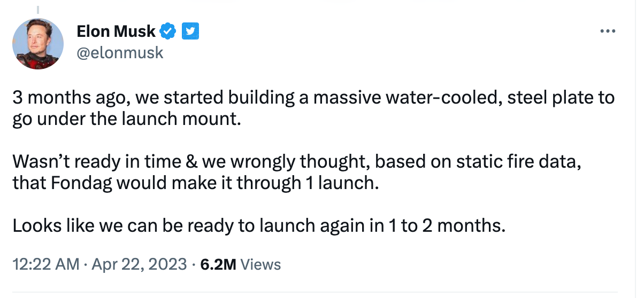This screenshot has height=298, width=644.
Task: Click the blue verified checkmark badge
Action: (x=168, y=32)
